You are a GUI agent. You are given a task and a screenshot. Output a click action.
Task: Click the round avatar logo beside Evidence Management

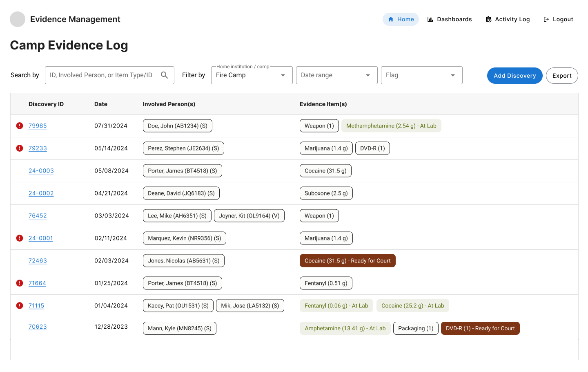[x=18, y=19]
